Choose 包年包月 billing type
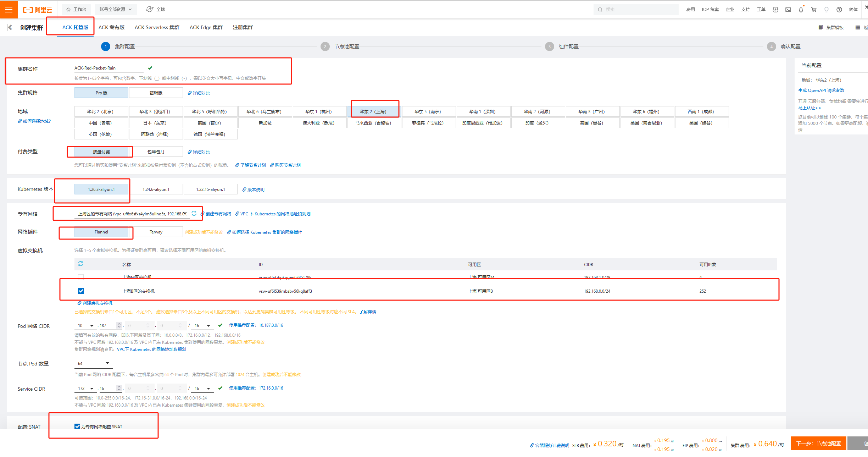 [156, 152]
